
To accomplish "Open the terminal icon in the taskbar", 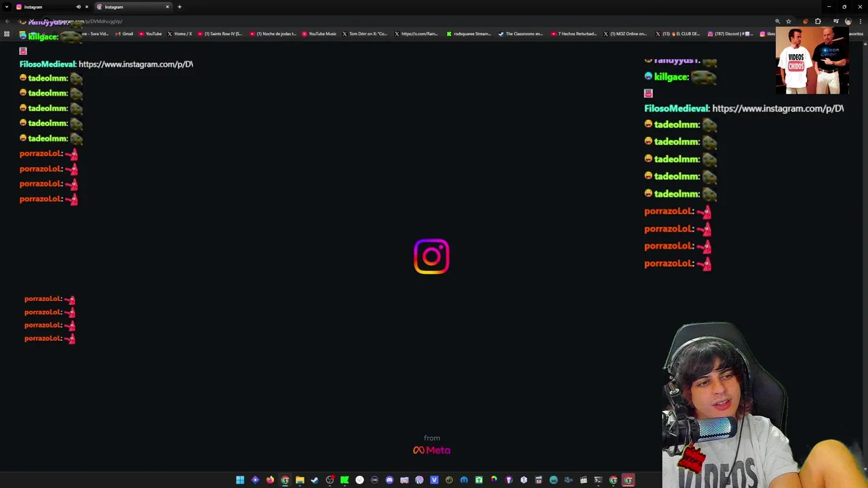I will (598, 481).
